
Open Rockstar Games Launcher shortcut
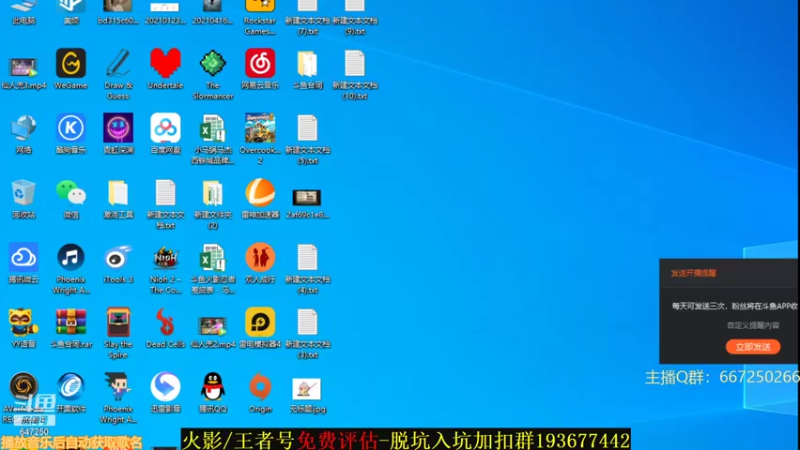[260, 6]
